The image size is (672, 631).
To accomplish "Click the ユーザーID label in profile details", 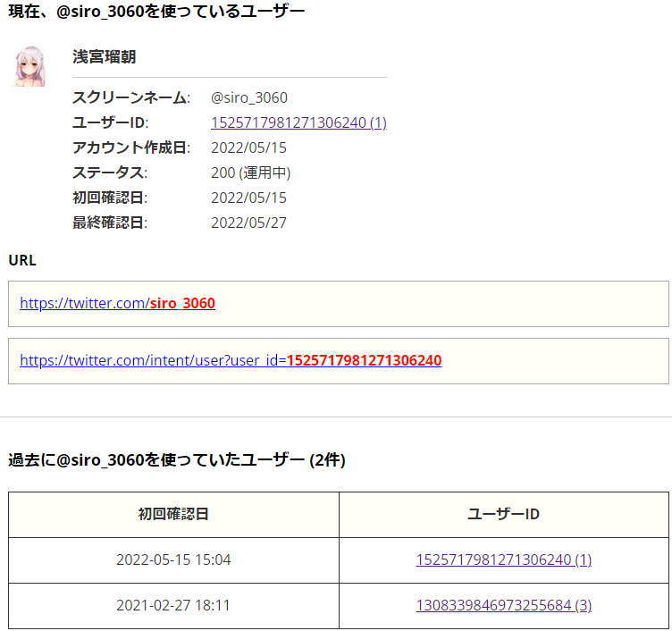I will [110, 122].
